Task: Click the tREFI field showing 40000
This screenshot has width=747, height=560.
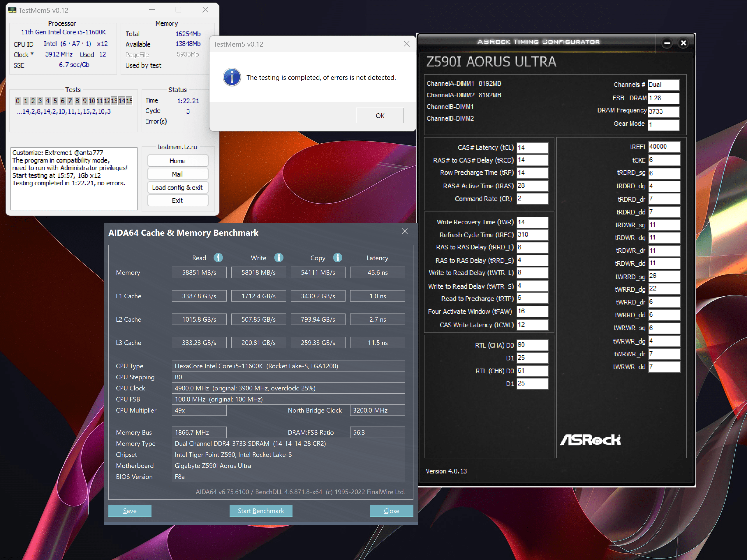Action: [664, 147]
